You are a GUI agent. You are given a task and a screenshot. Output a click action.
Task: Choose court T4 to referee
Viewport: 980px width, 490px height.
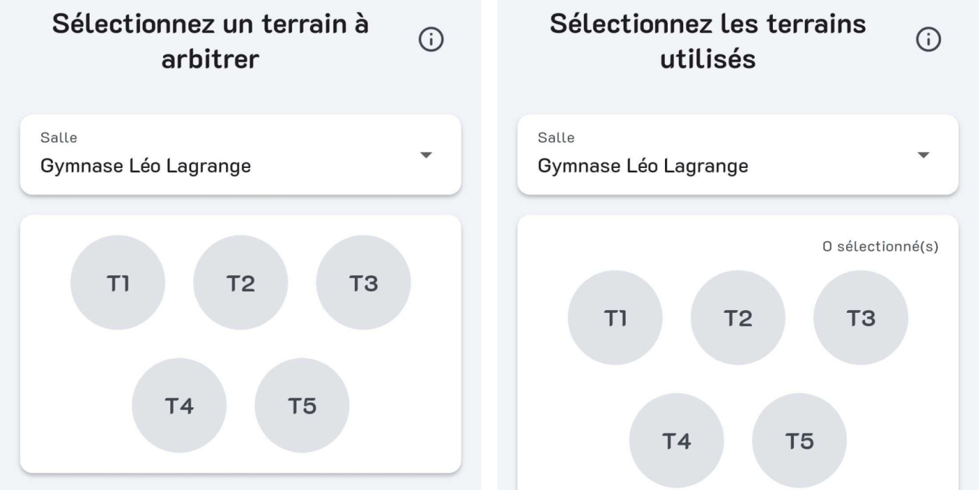click(179, 405)
